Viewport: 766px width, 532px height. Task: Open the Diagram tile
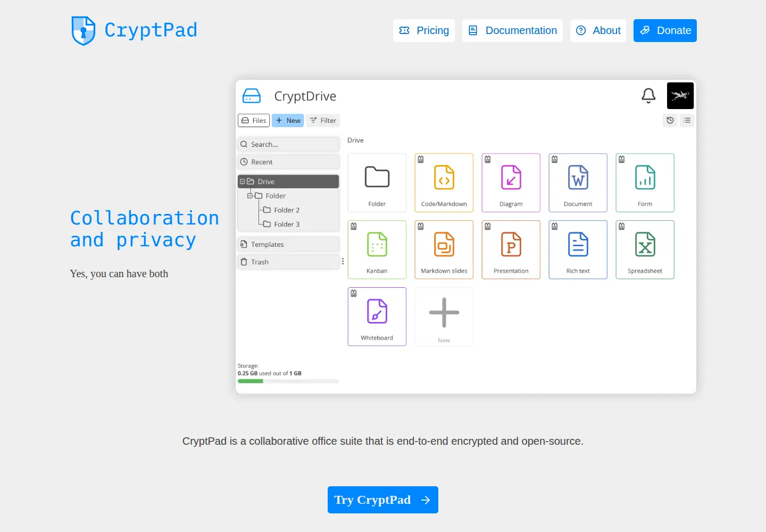[x=511, y=182]
